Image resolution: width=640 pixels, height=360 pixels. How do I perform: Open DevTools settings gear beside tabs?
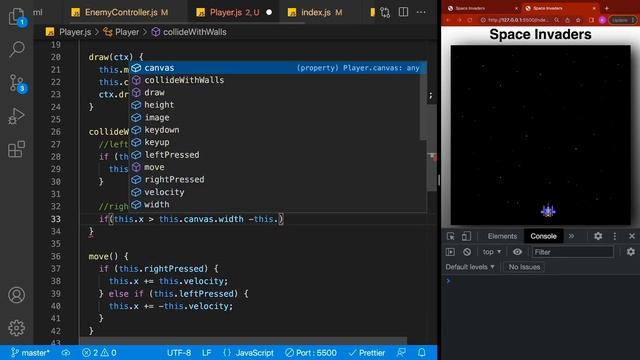click(x=598, y=236)
